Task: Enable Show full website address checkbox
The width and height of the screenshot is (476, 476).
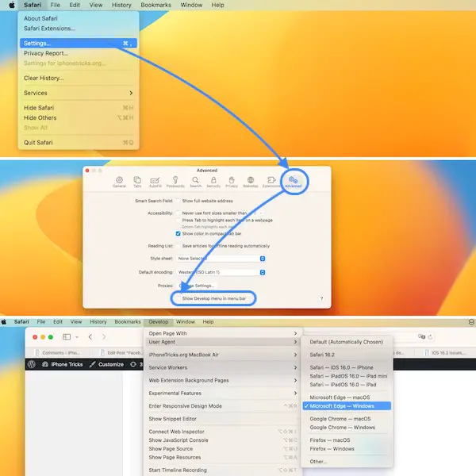Action: point(178,202)
